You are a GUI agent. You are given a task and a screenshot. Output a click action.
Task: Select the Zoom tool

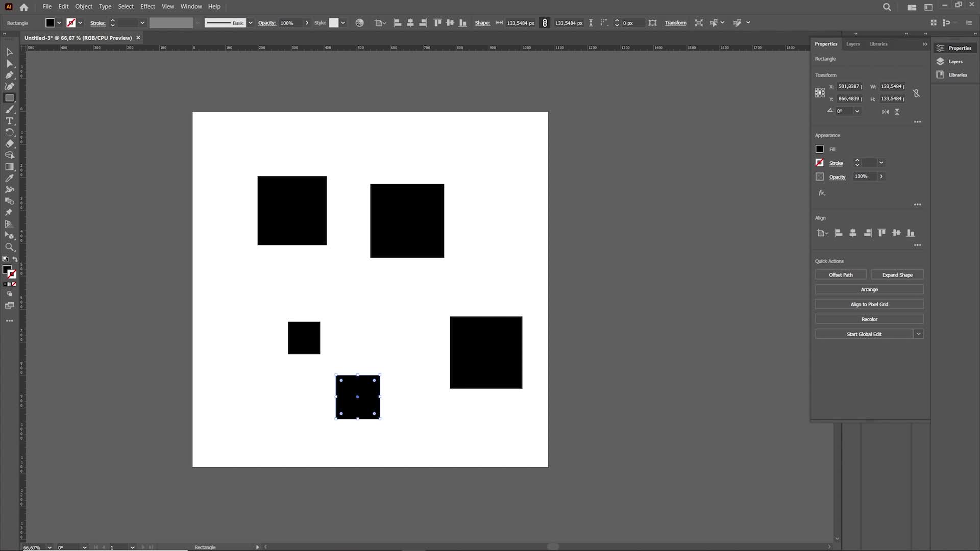9,247
